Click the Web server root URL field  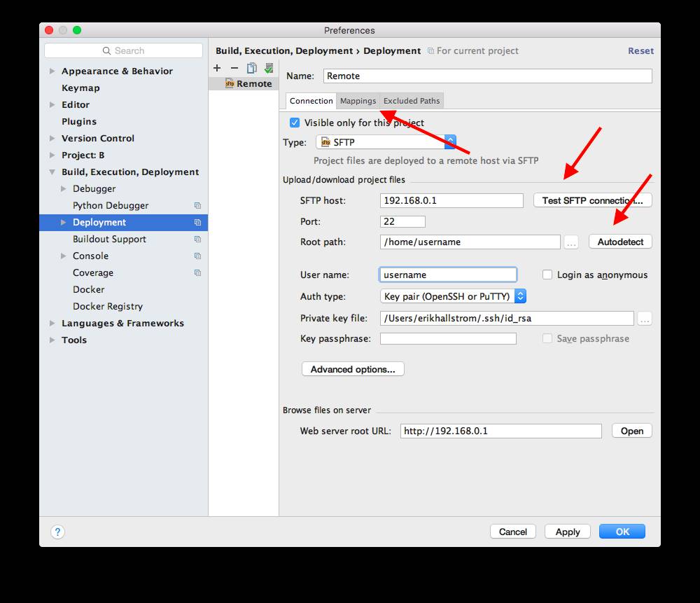click(x=501, y=431)
